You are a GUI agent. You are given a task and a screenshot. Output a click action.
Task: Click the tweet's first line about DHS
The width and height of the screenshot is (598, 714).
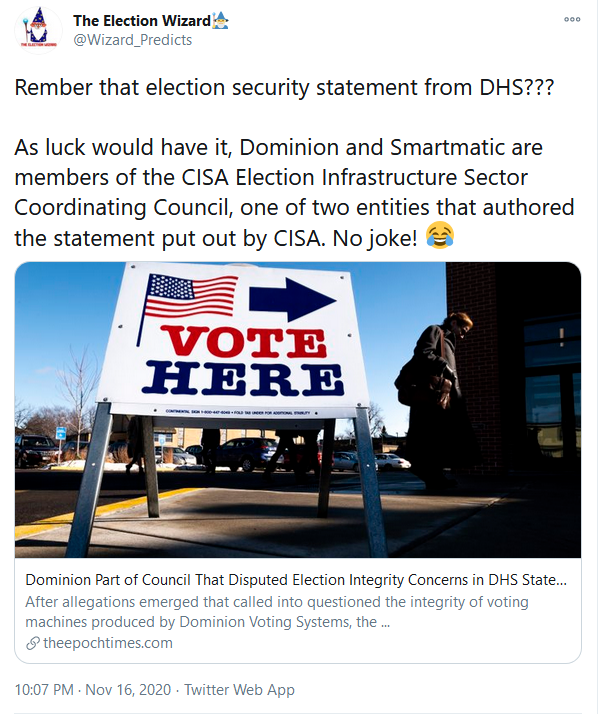coord(284,87)
